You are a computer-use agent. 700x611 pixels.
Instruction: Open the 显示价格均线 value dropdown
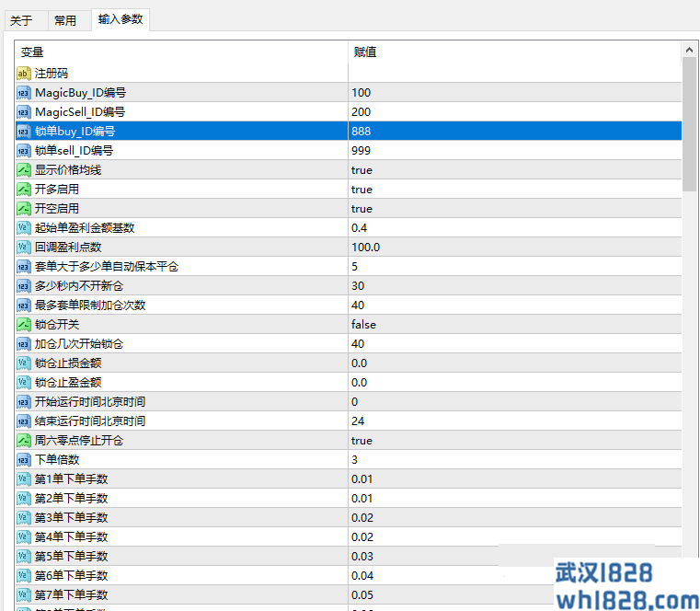tap(361, 169)
